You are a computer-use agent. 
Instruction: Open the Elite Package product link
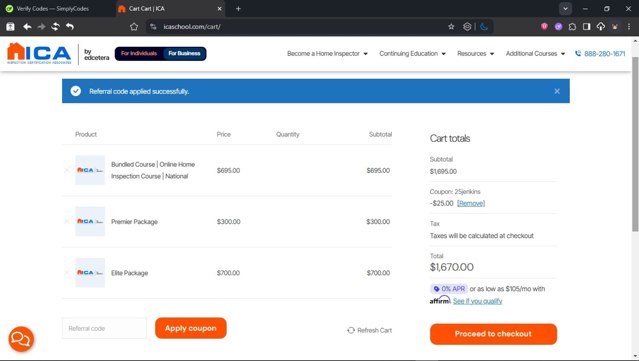pyautogui.click(x=130, y=273)
